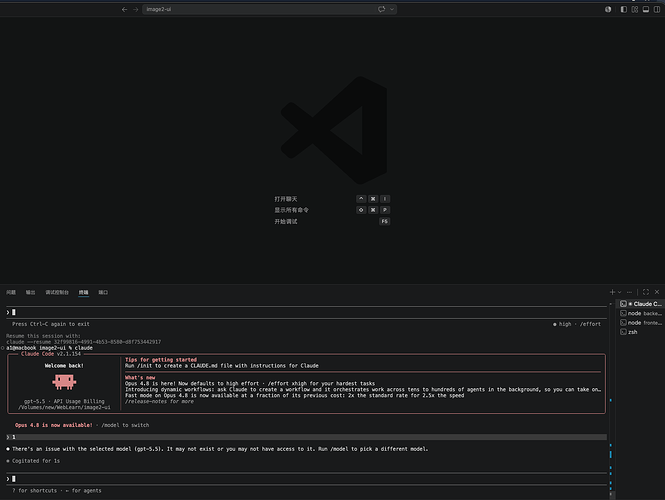Close the terminal panel with the X

[657, 292]
